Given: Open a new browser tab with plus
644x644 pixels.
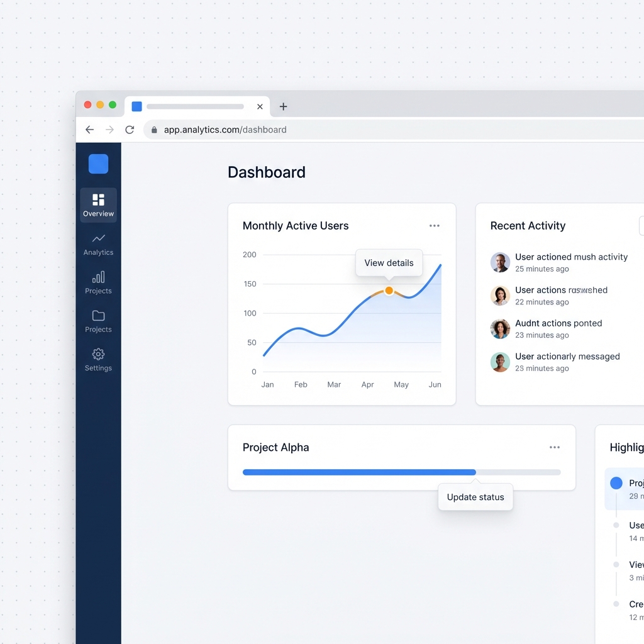Looking at the screenshot, I should click(283, 106).
